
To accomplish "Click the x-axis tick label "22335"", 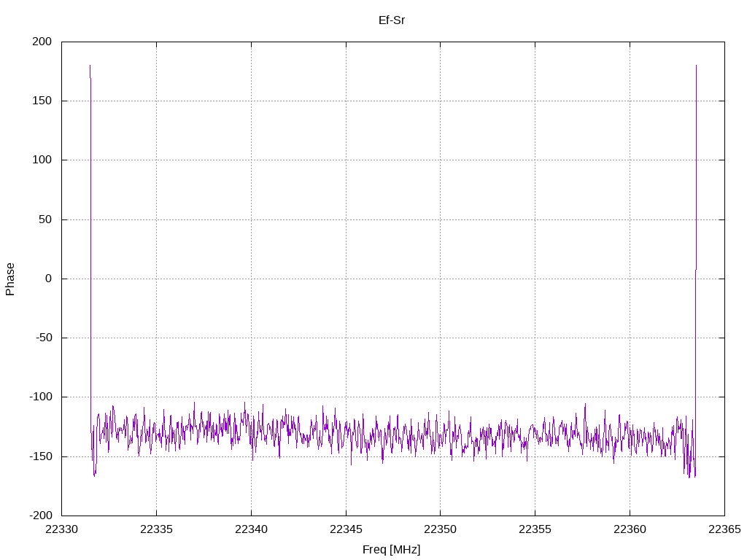I will [156, 529].
